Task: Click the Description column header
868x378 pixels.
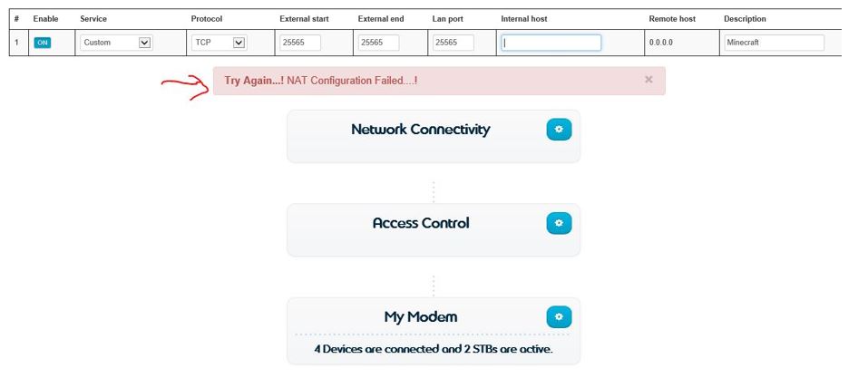Action: (745, 19)
